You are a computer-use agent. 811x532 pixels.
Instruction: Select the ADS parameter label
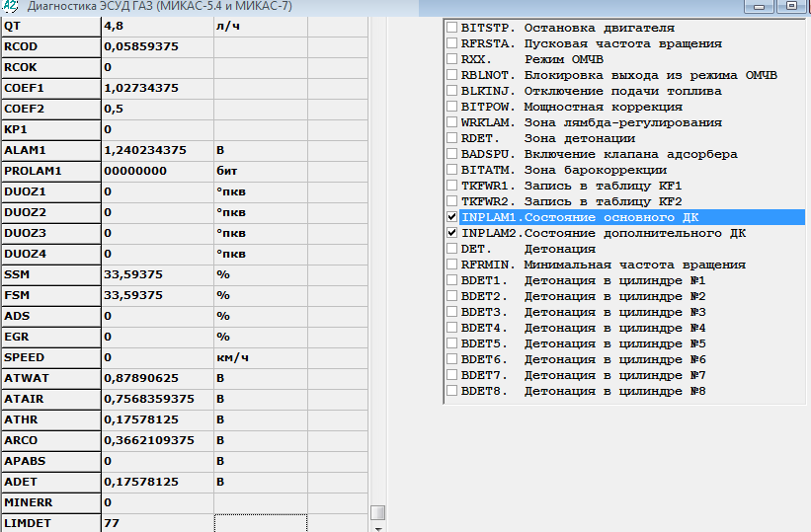51,316
